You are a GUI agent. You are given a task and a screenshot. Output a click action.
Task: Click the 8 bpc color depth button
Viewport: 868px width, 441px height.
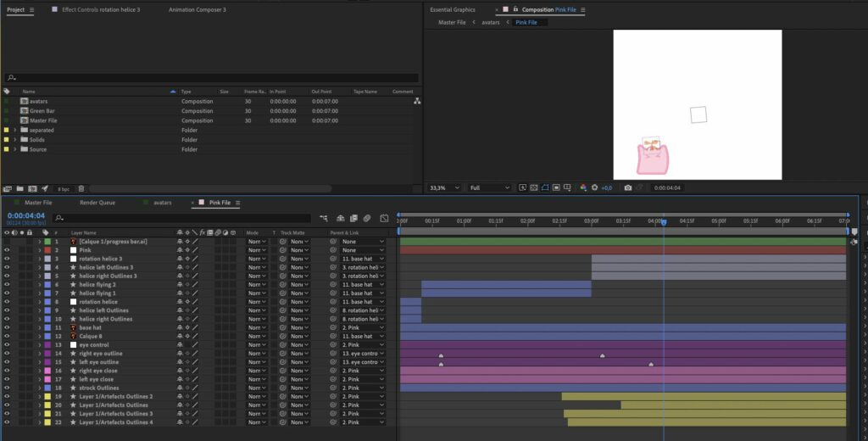pyautogui.click(x=64, y=188)
